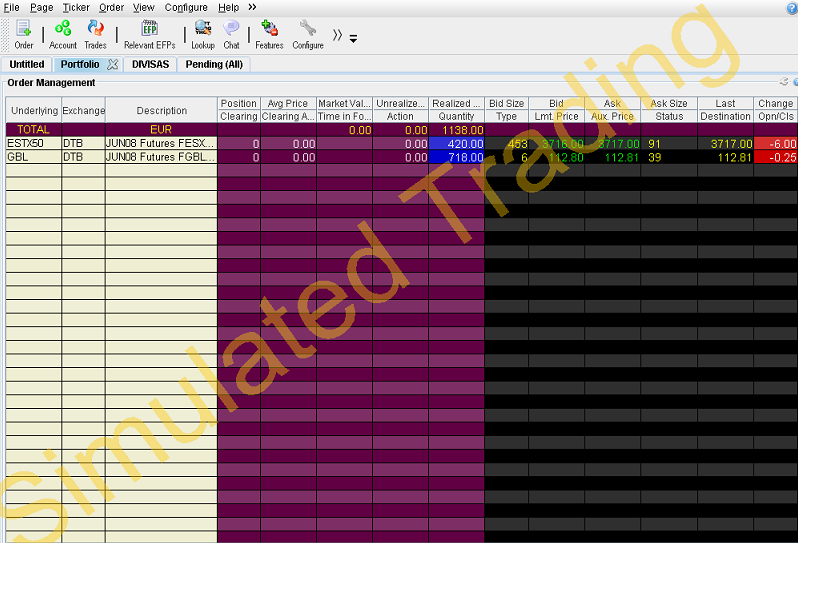Click realized total 1138.00

(457, 130)
